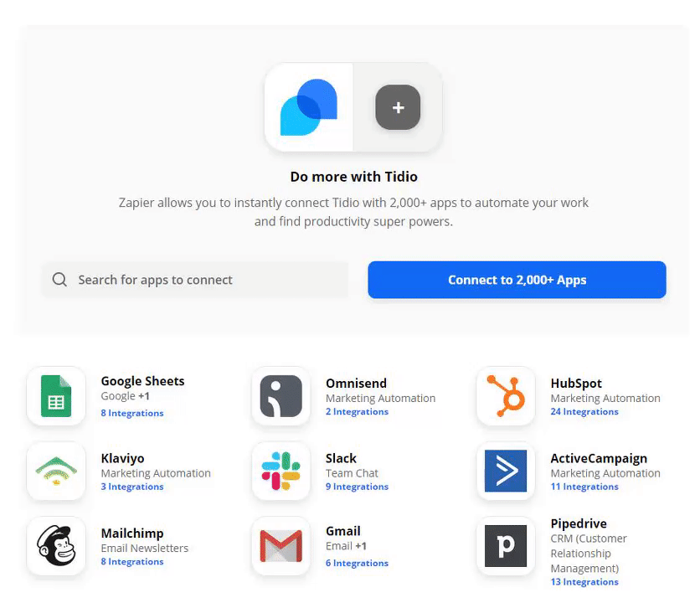The image size is (700, 603).
Task: Open the Gmail app icon
Action: (281, 546)
